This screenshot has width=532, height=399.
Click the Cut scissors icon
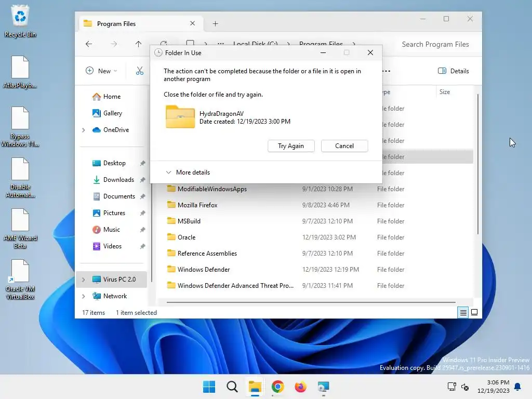[139, 71]
